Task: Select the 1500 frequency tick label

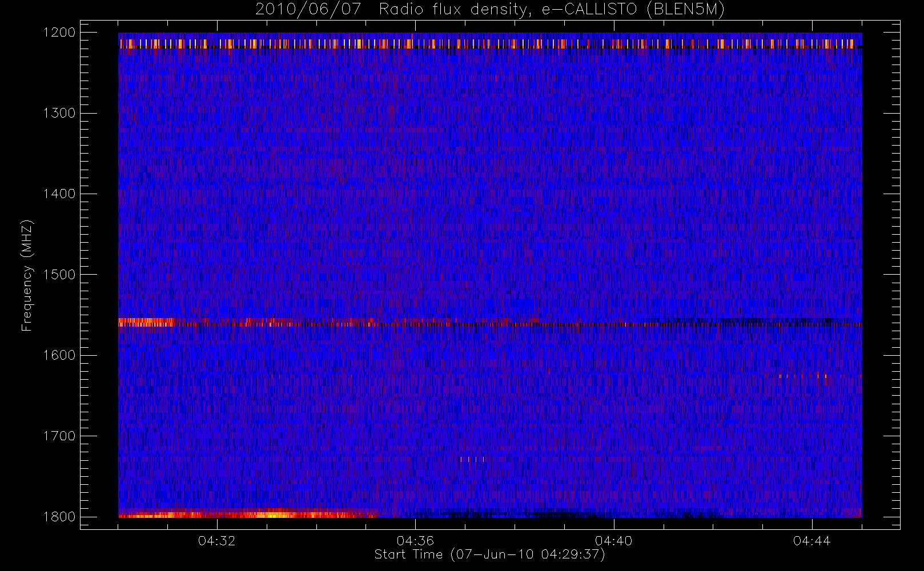Action: 59,275
